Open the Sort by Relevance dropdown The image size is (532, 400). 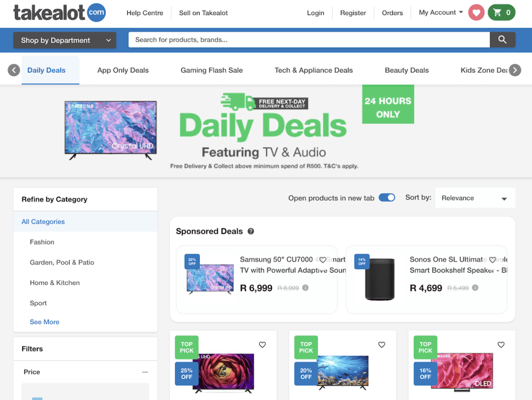click(x=474, y=198)
